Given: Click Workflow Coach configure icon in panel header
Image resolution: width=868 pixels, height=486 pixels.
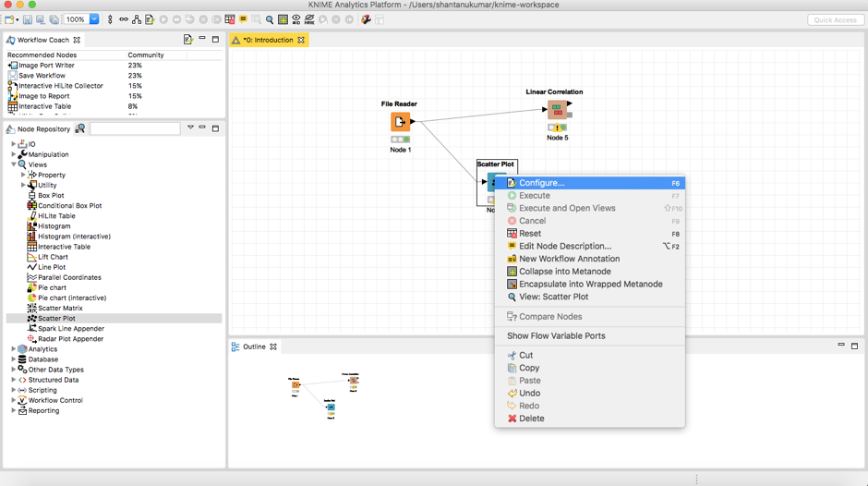Looking at the screenshot, I should tap(187, 40).
